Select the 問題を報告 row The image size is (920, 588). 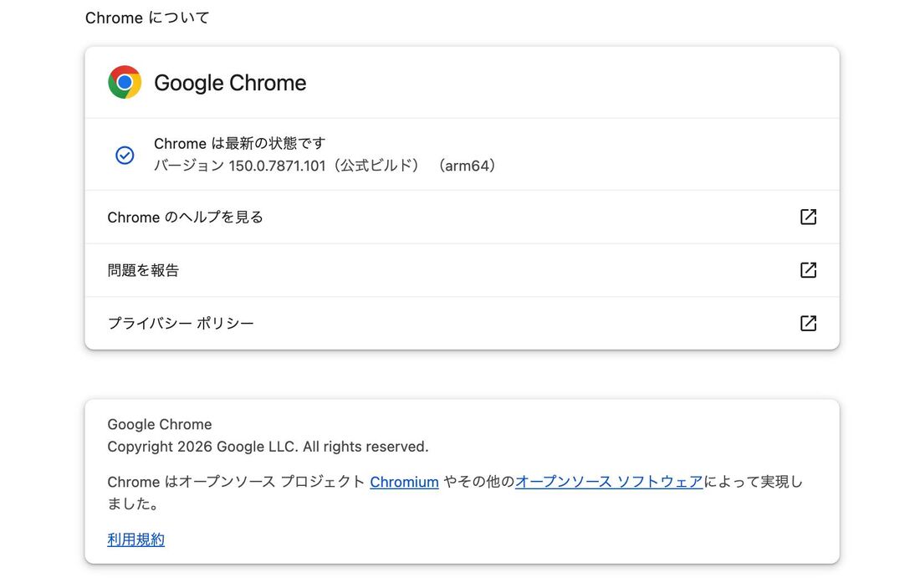[462, 270]
